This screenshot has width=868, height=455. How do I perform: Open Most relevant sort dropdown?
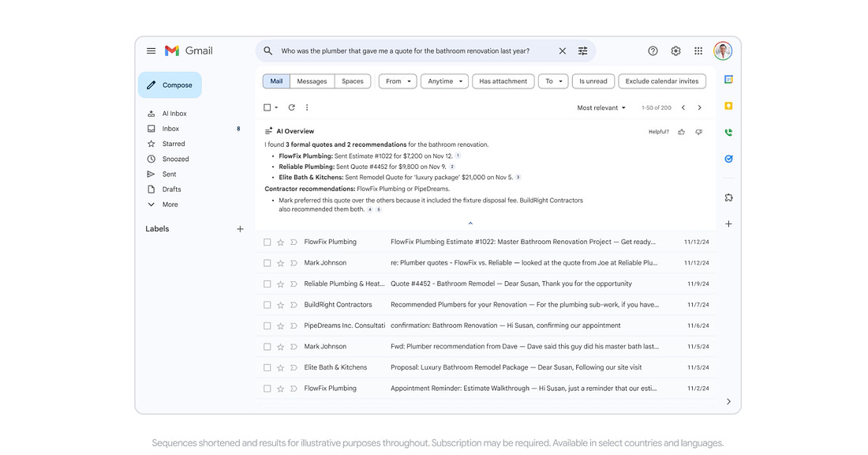pyautogui.click(x=601, y=107)
